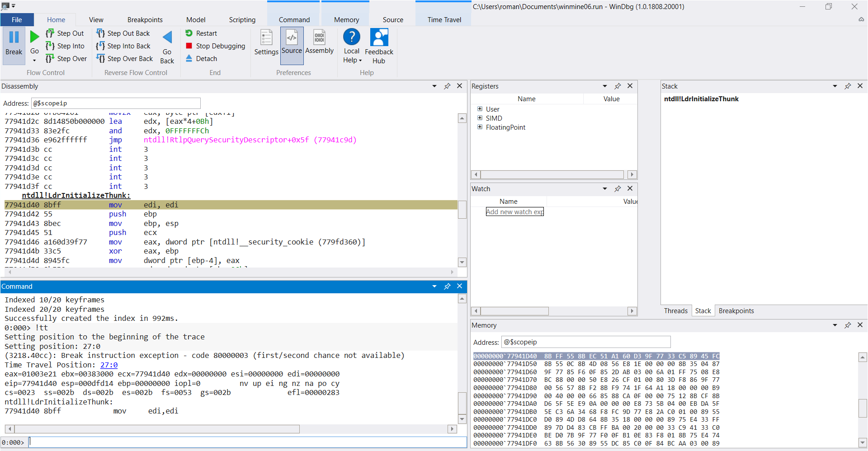Pin the Watch panel
Viewport: 868px width, 451px height.
[x=618, y=188]
